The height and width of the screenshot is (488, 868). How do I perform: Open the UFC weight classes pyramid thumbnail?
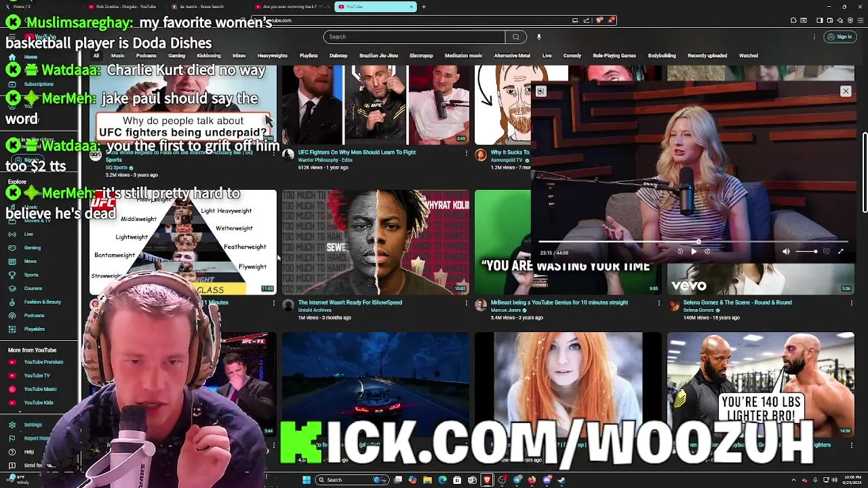pos(183,242)
